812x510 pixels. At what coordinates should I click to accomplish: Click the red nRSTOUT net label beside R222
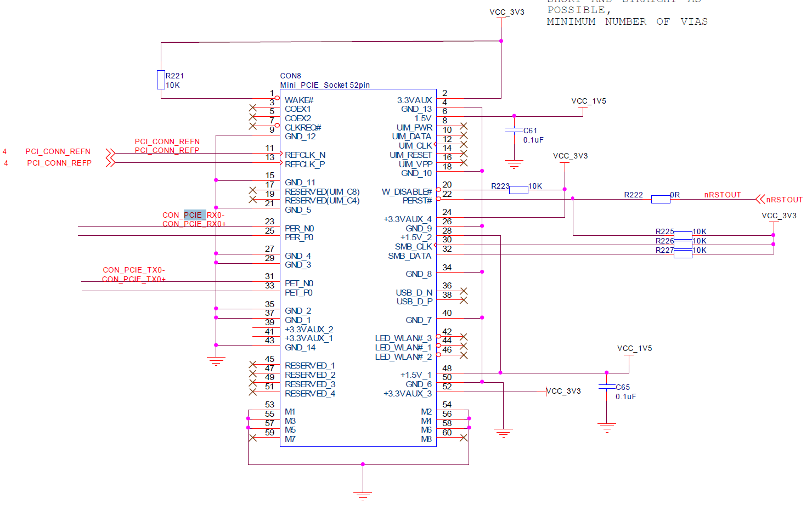(723, 195)
